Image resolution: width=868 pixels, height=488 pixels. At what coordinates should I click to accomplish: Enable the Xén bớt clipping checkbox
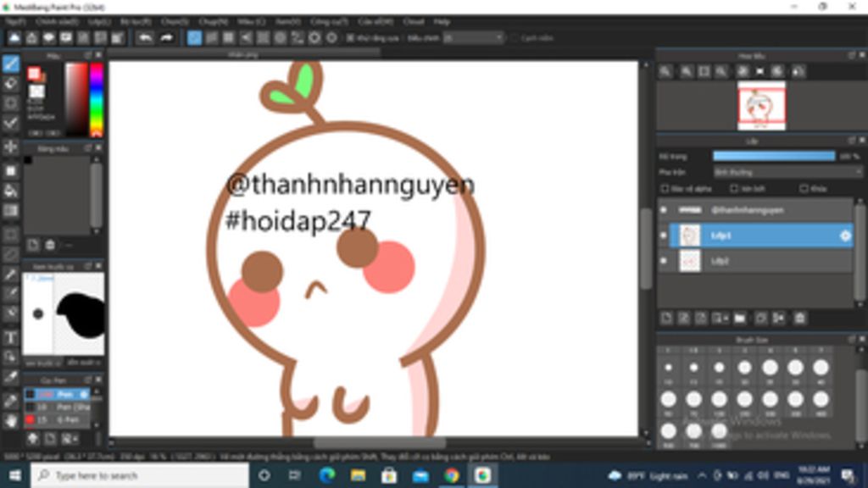734,189
